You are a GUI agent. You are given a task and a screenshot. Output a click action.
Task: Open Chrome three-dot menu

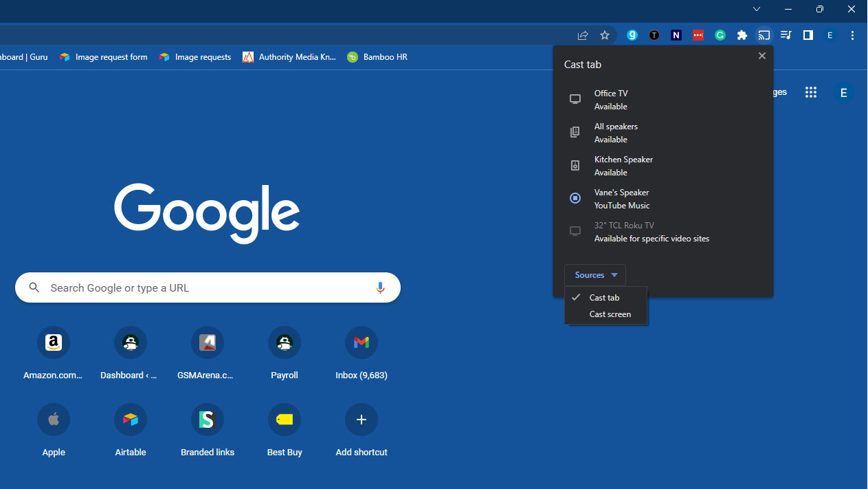pyautogui.click(x=852, y=35)
